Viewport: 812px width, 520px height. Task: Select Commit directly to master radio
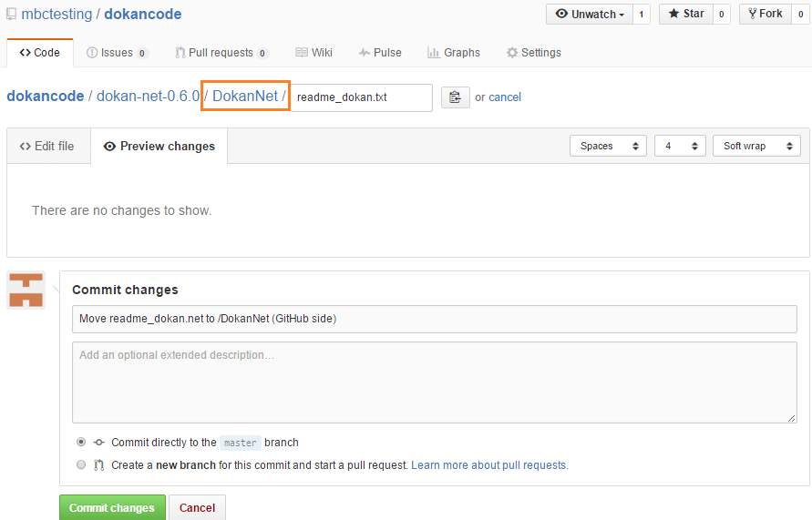81,443
